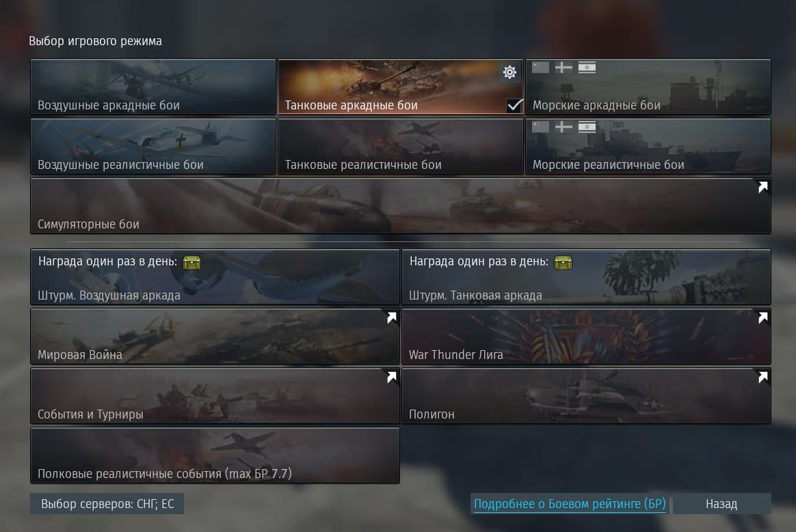Click reward chest icon for Штурм. Воздушная аркада
The width and height of the screenshot is (796, 532).
click(191, 263)
